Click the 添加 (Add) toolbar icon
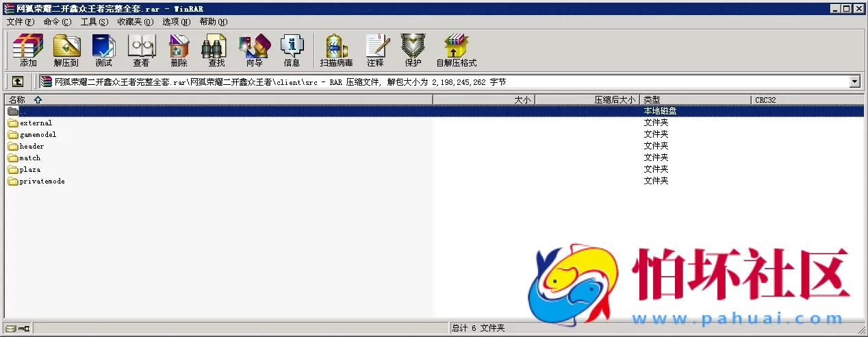This screenshot has width=868, height=337. tap(28, 50)
